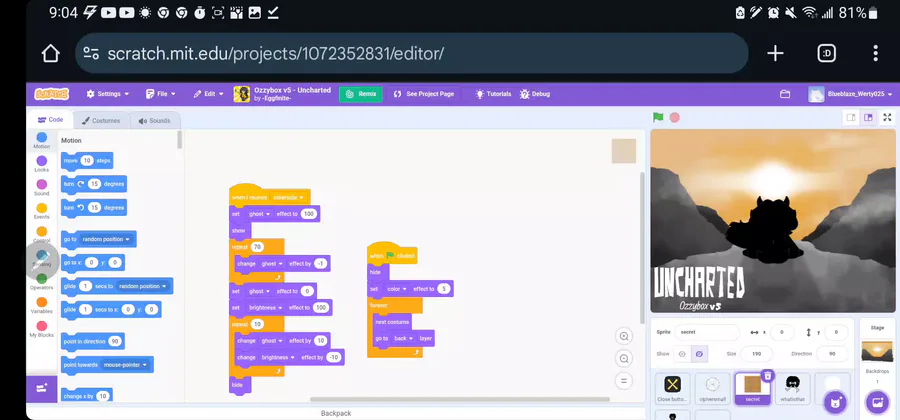Select the My Blocks category
Image resolution: width=900 pixels, height=420 pixels.
coord(41,329)
